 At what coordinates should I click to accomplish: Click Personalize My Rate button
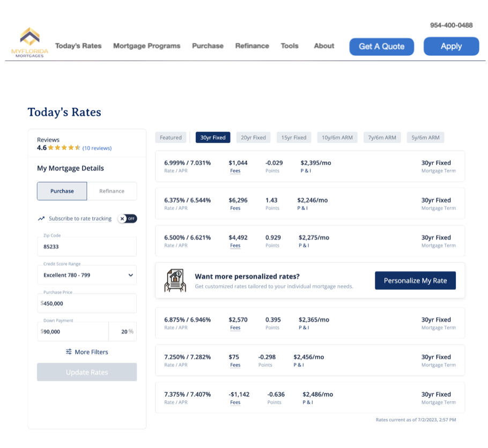(x=415, y=281)
